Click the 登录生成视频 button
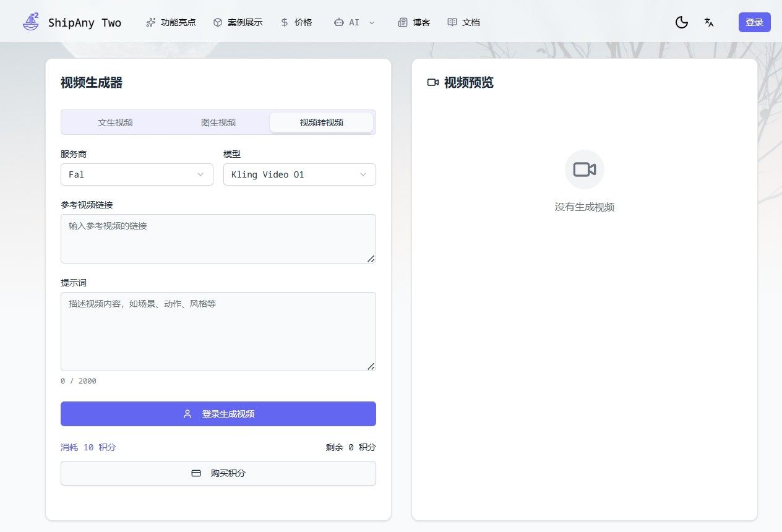The height and width of the screenshot is (532, 782). click(x=218, y=414)
